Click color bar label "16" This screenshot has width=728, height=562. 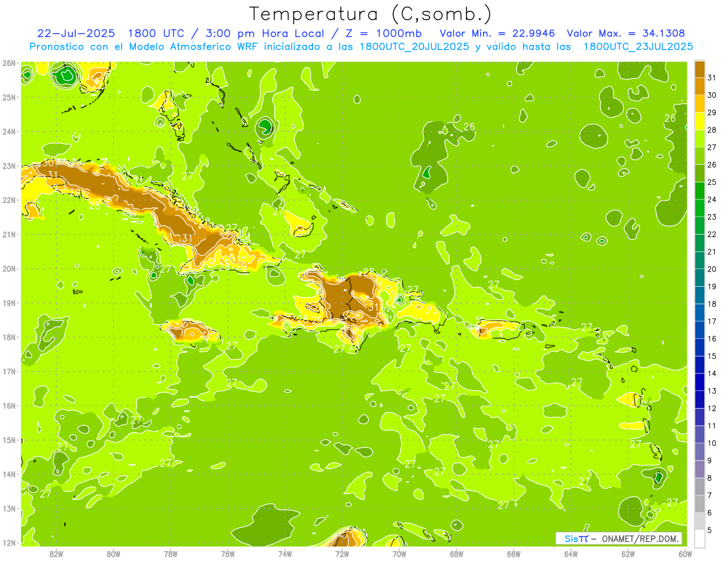pos(712,338)
